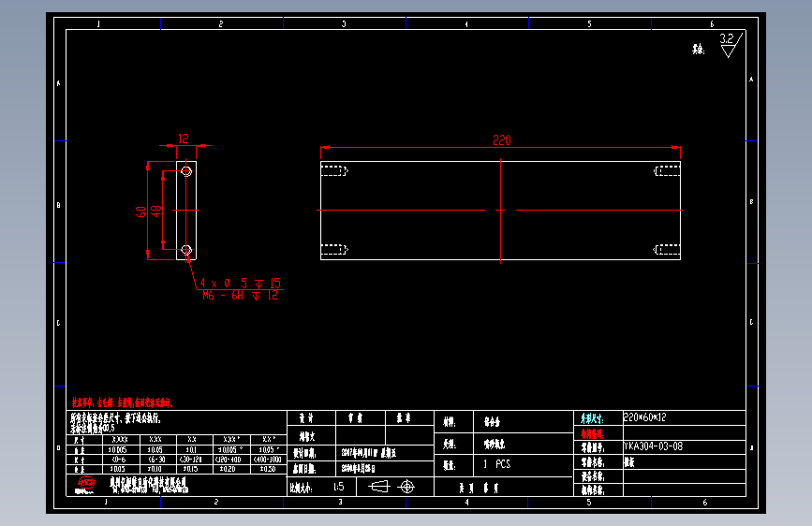
Task: Click the '±0.1' tolerance cell
Action: click(191, 450)
